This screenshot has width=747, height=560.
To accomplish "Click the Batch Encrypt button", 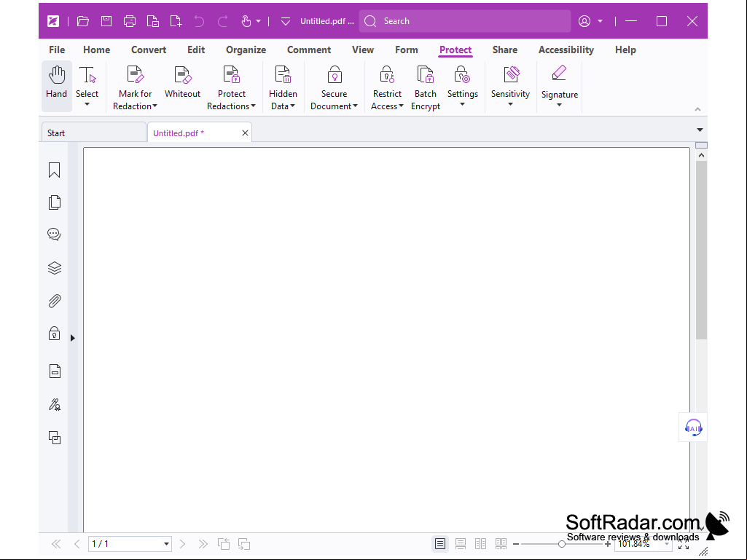I will tap(426, 87).
